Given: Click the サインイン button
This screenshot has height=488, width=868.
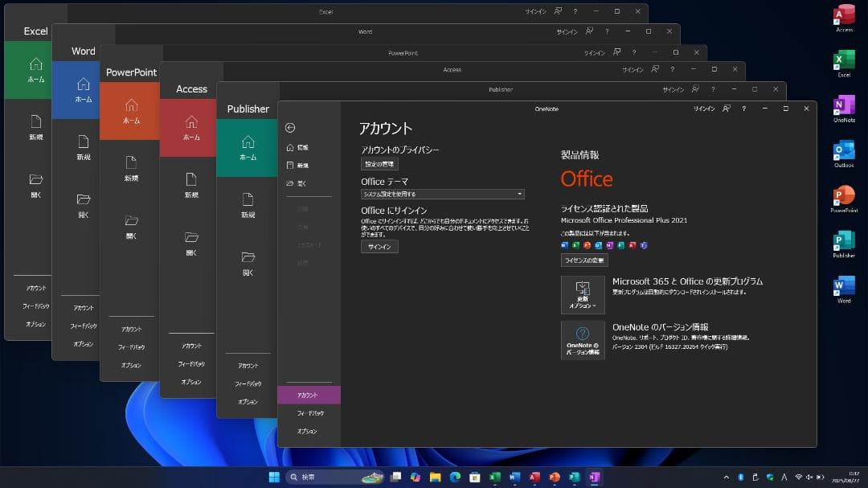Looking at the screenshot, I should coord(379,246).
